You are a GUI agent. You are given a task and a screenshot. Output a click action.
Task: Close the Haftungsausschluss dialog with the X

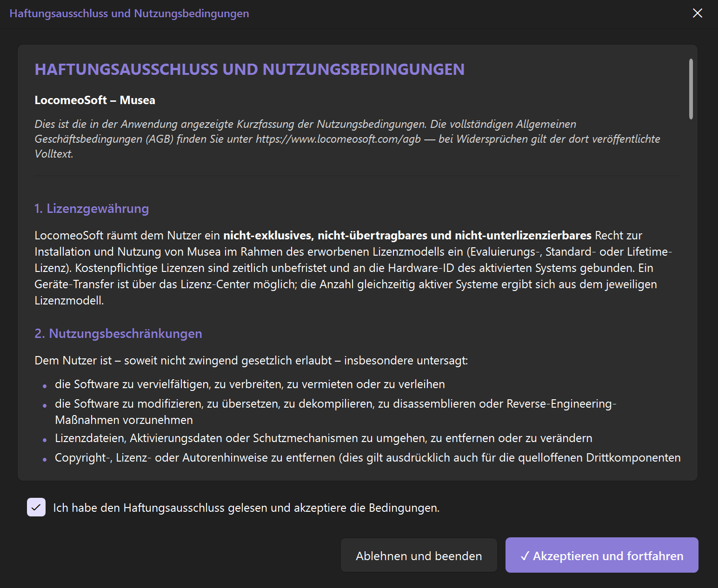[x=697, y=13]
